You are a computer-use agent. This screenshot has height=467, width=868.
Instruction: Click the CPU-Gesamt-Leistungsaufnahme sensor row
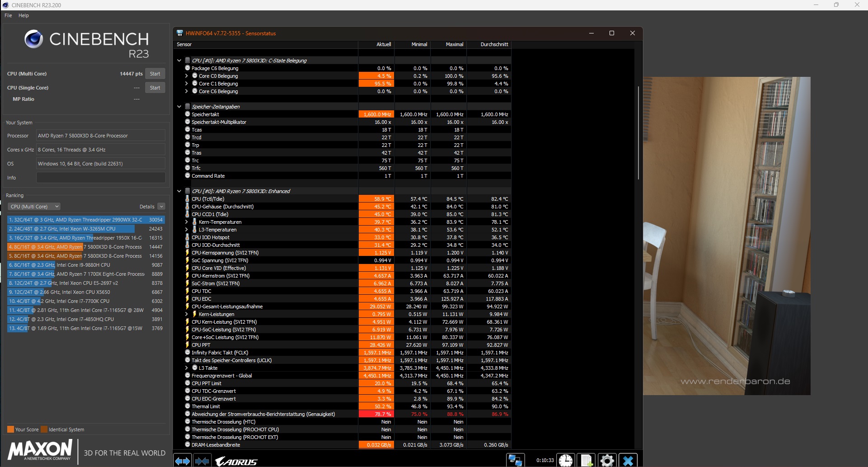pos(343,307)
